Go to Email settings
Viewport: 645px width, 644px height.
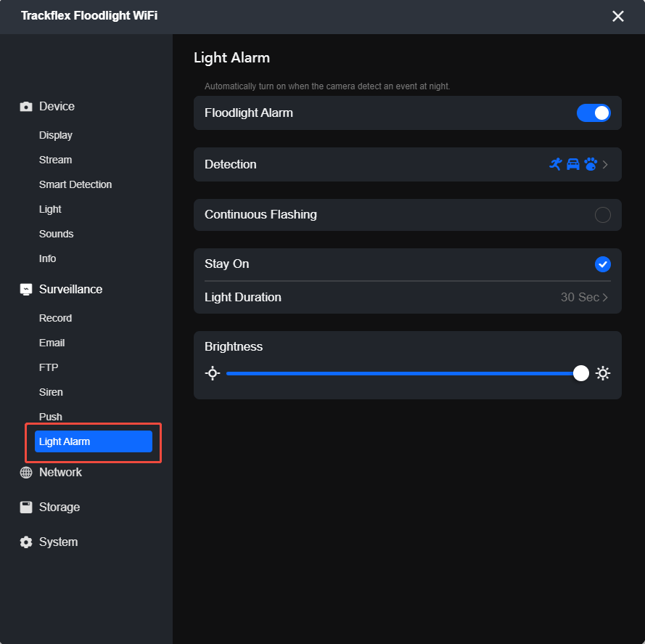coord(52,343)
